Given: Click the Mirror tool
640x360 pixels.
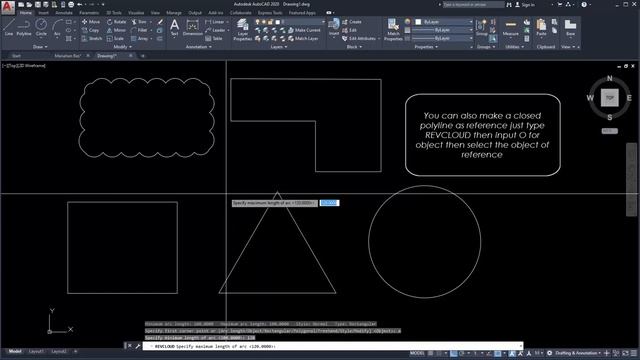Looking at the screenshot, I should click(x=116, y=30).
